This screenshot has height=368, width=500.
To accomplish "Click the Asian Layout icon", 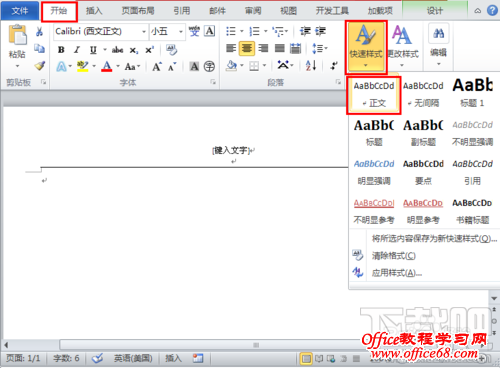I will click(x=283, y=65).
